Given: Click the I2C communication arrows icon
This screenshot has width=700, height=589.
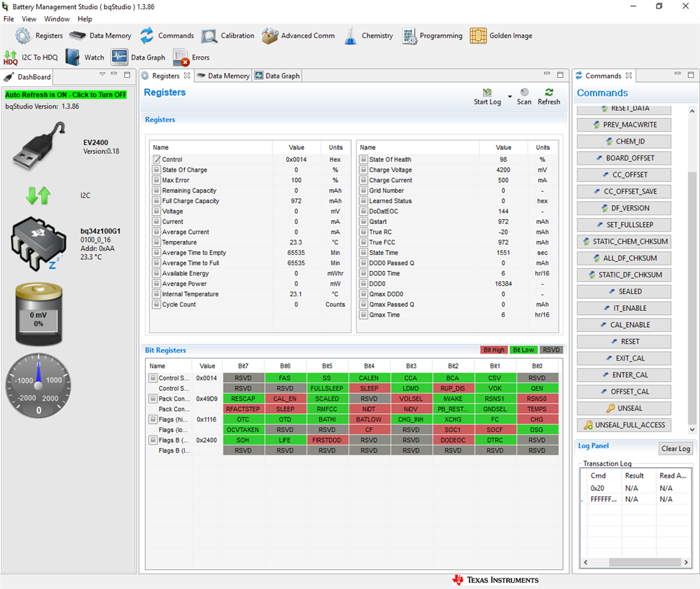Looking at the screenshot, I should click(x=38, y=195).
